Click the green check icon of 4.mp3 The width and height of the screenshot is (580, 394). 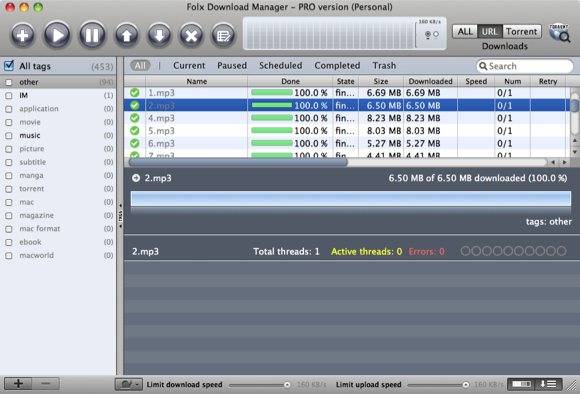coord(135,118)
